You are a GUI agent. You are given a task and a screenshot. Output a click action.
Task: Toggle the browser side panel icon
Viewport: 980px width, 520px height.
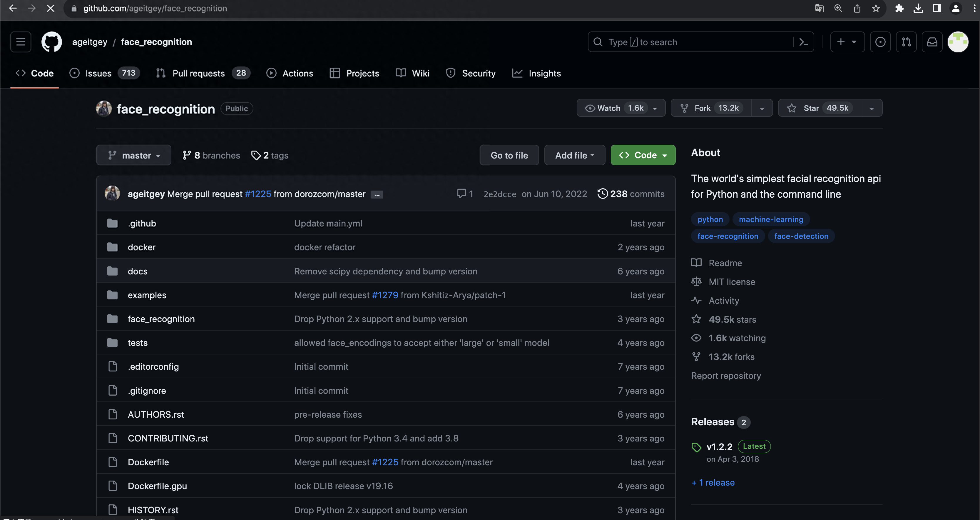point(936,8)
